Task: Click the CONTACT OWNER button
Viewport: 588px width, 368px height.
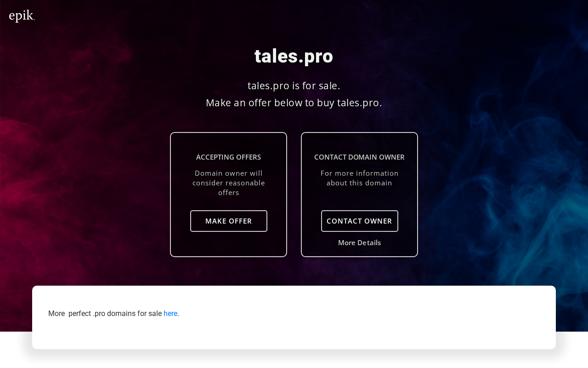Action: 360,221
